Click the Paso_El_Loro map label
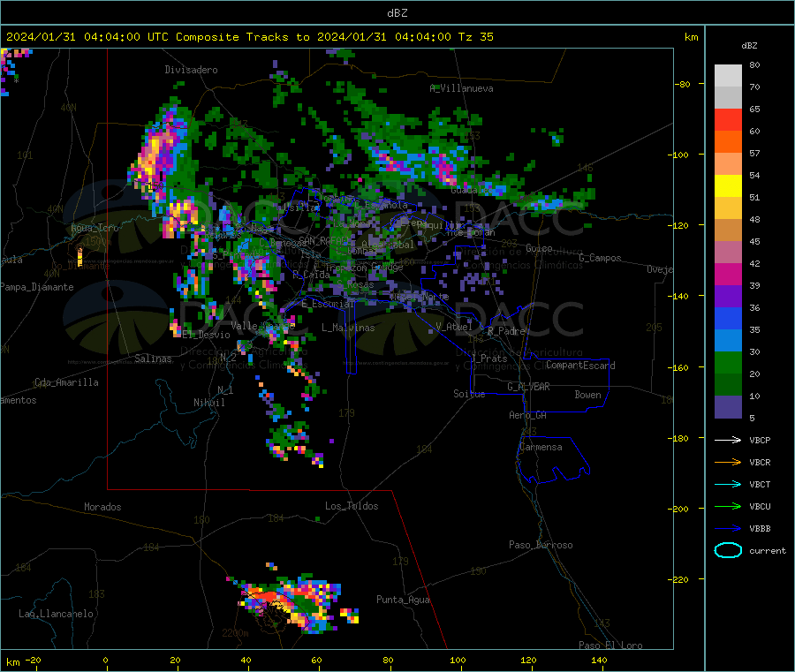Image resolution: width=795 pixels, height=672 pixels. click(x=611, y=646)
